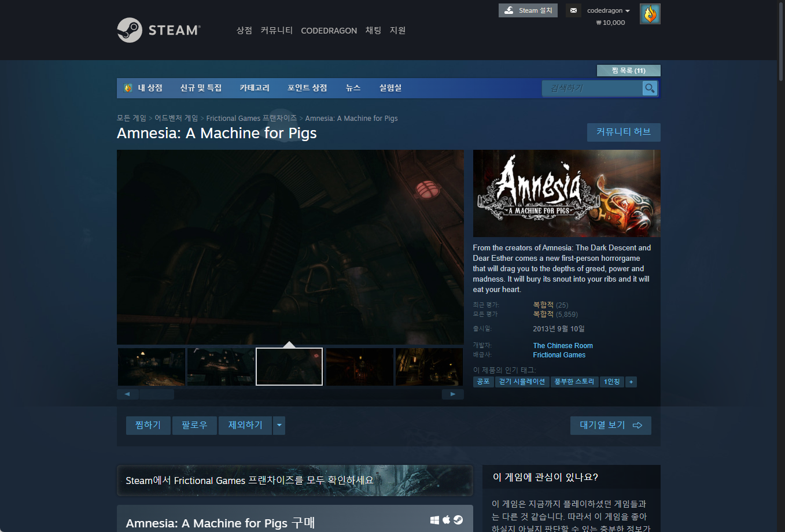Click the 찜하기 button
Viewport: 785px width, 532px height.
(x=148, y=425)
